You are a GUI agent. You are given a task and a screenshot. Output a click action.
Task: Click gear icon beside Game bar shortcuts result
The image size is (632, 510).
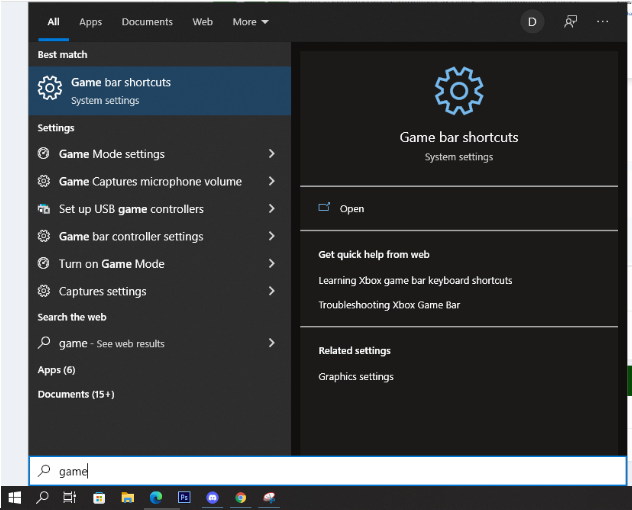click(x=50, y=88)
